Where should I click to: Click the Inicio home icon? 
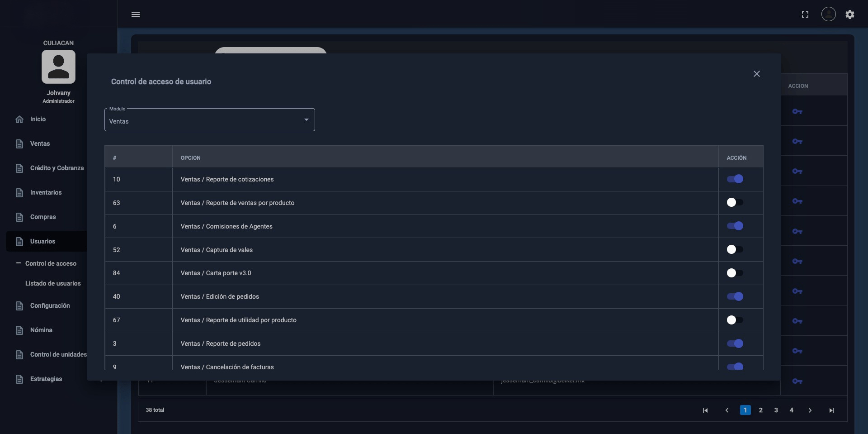(x=19, y=119)
